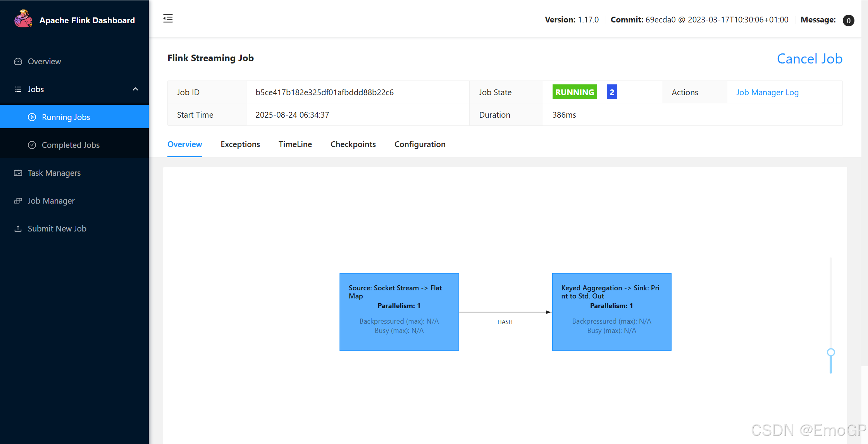Click the Duration value 386ms
This screenshot has height=444, width=868.
pos(564,115)
